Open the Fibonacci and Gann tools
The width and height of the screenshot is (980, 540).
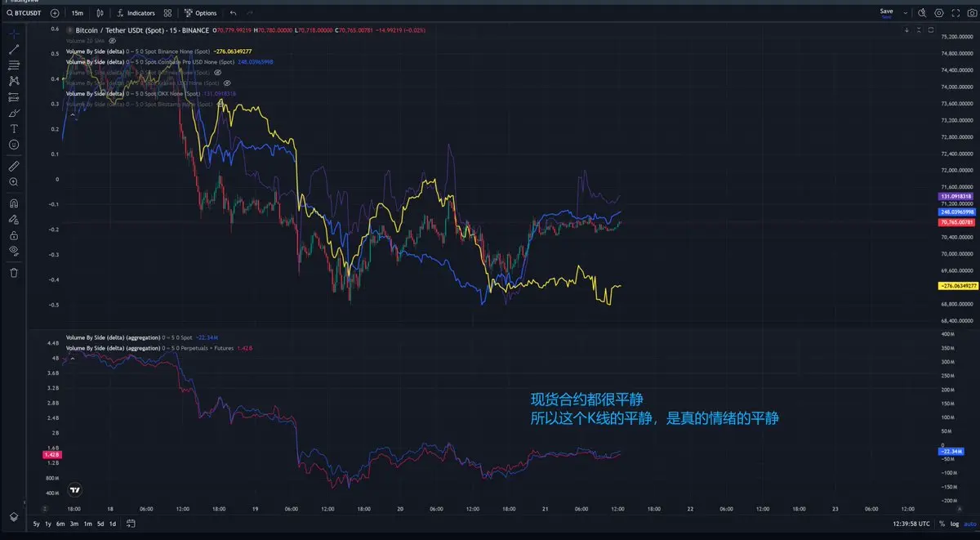point(14,65)
